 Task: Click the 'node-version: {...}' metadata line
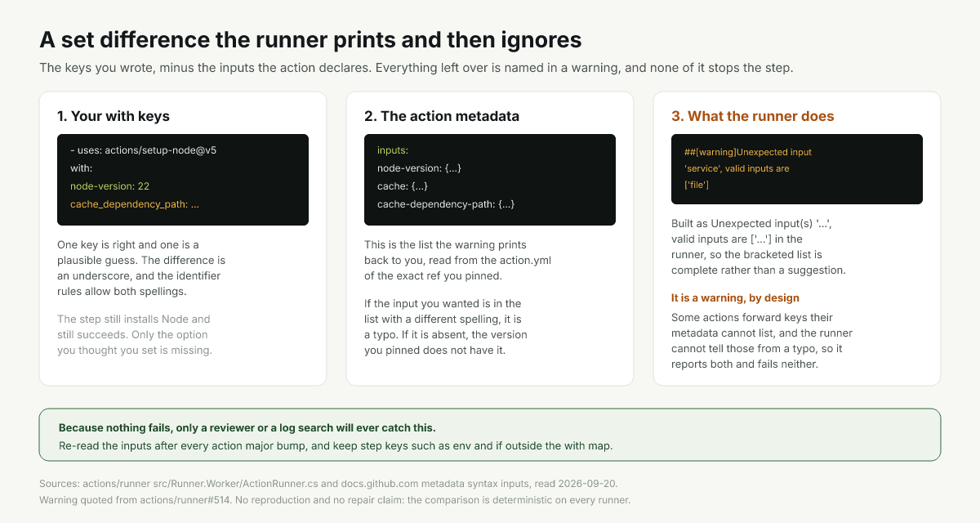click(420, 168)
